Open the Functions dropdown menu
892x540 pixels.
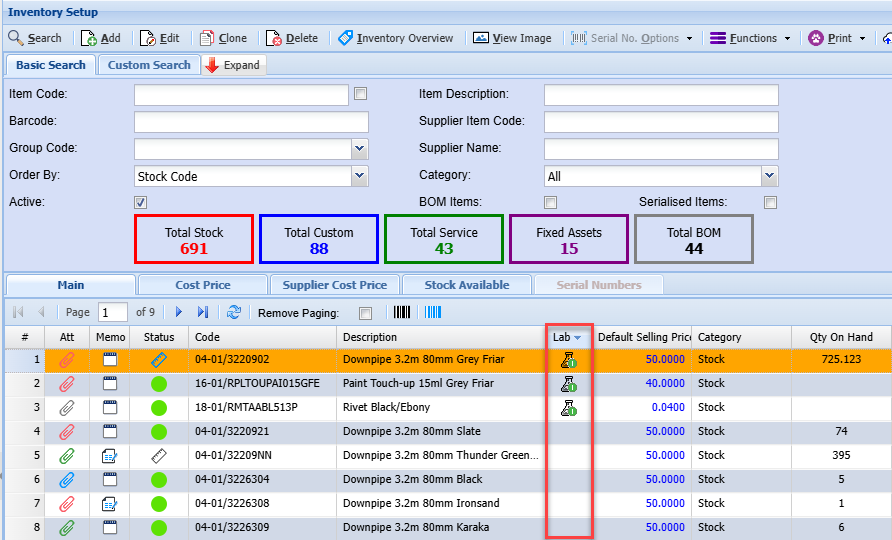[x=750, y=38]
